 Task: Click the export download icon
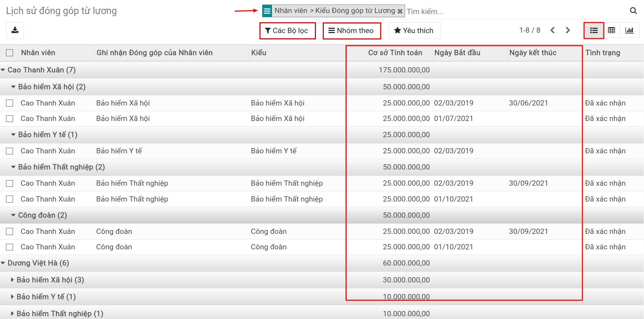[x=15, y=31]
